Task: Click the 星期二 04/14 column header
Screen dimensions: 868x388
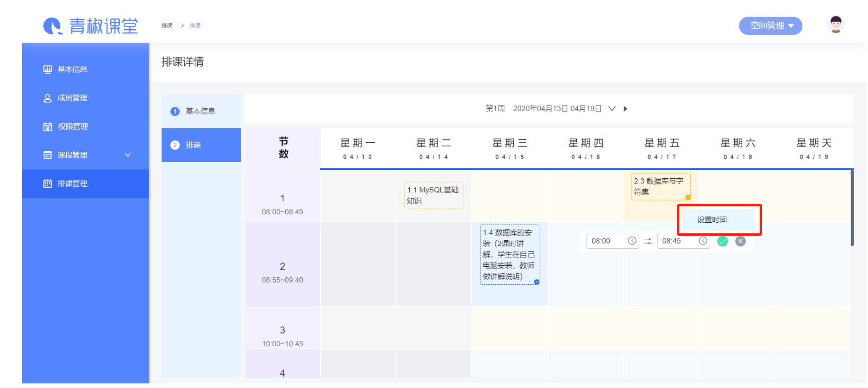Action: 434,149
